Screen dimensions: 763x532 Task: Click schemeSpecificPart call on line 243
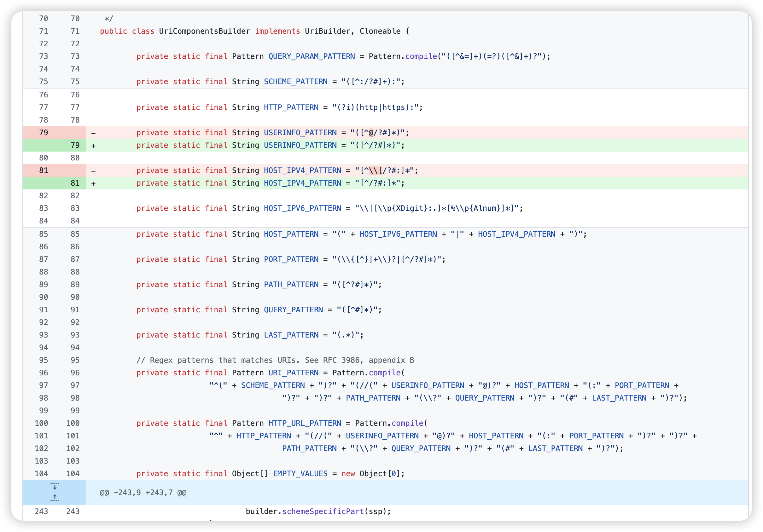point(323,512)
